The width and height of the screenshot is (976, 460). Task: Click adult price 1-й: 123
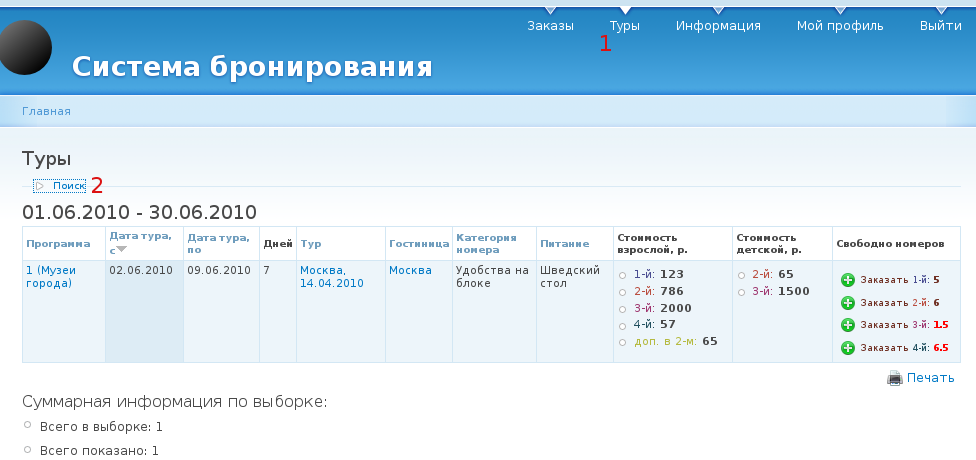(x=659, y=275)
